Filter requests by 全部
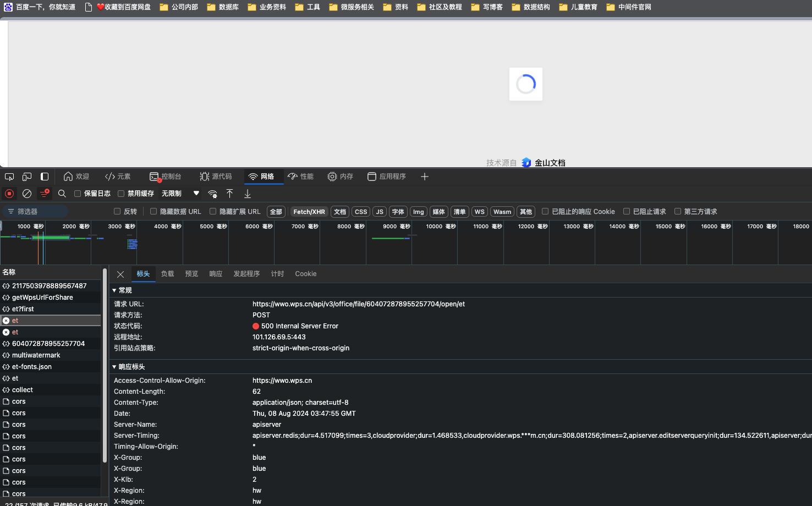 pos(276,212)
